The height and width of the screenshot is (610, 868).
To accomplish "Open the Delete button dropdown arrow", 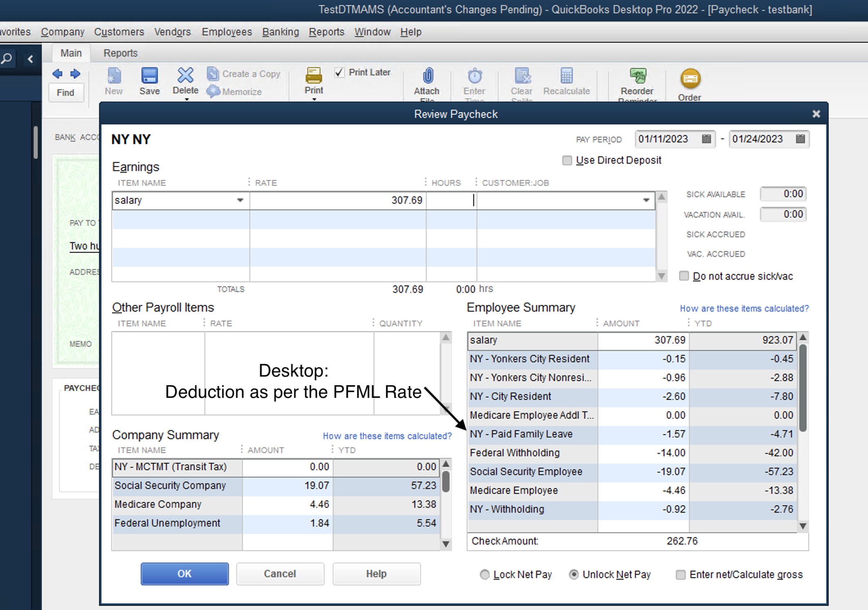I will tap(187, 99).
